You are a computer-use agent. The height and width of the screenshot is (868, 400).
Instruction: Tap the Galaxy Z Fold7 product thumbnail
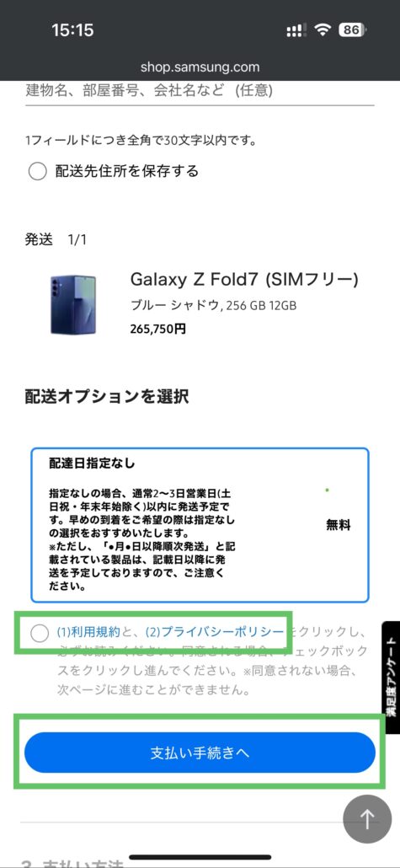(73, 305)
